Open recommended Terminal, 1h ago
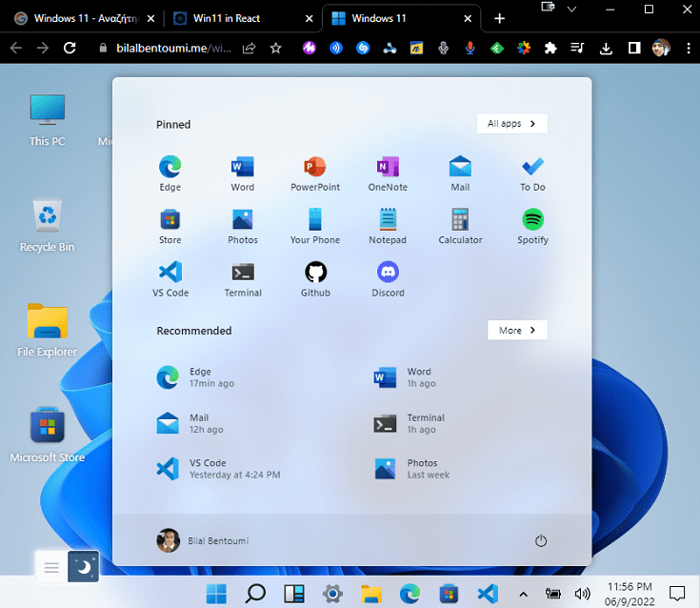700x608 pixels. pyautogui.click(x=409, y=423)
